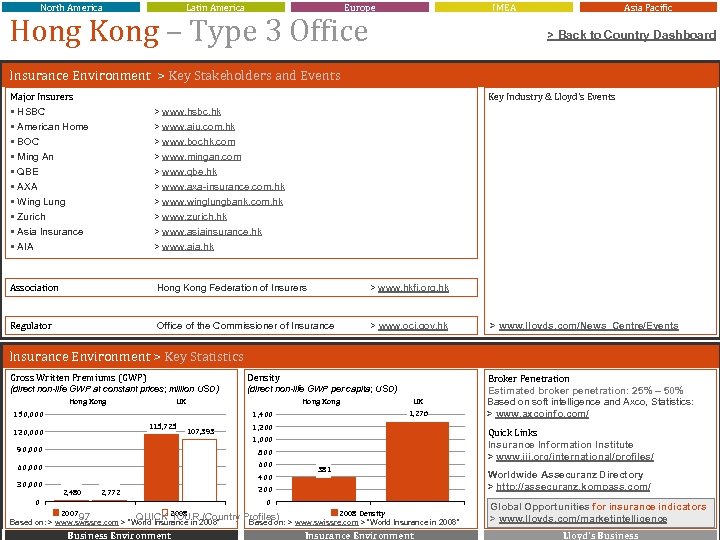The height and width of the screenshot is (540, 720).
Task: Open www.asiainsurance.hk link
Action: tap(212, 232)
